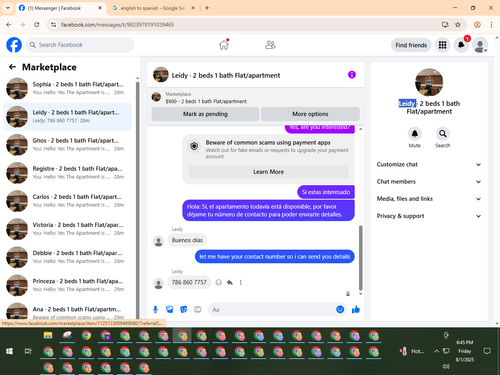Click browser Back arrow

coord(9,24)
